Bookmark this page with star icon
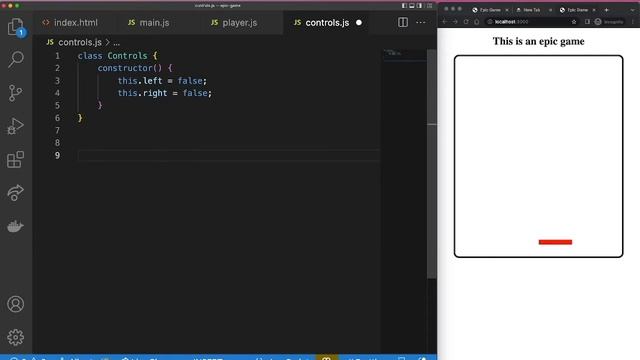 [x=574, y=22]
